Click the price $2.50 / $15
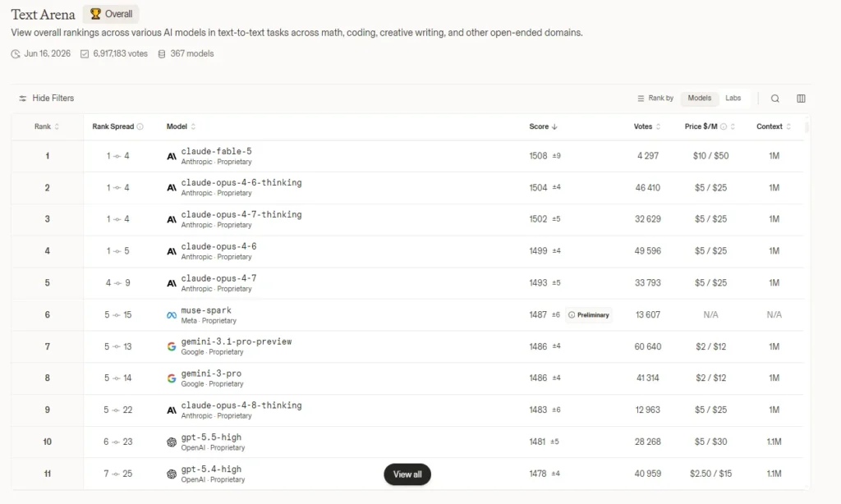The width and height of the screenshot is (841, 504). click(710, 474)
